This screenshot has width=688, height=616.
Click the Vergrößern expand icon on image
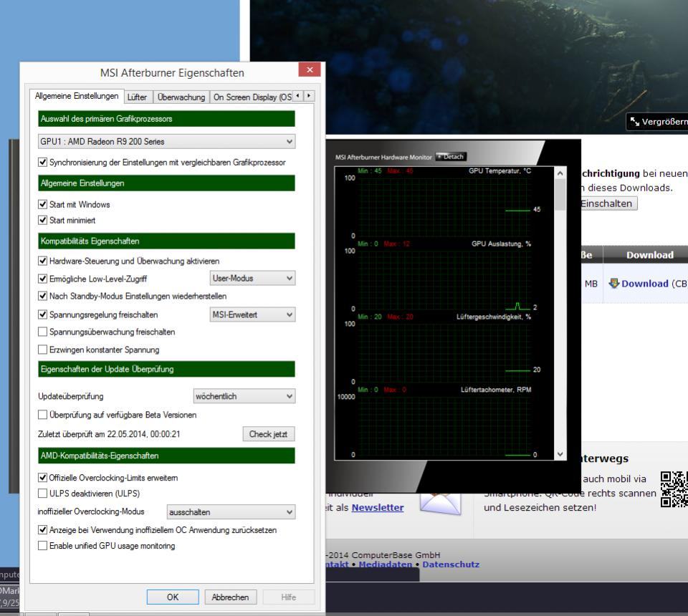634,122
